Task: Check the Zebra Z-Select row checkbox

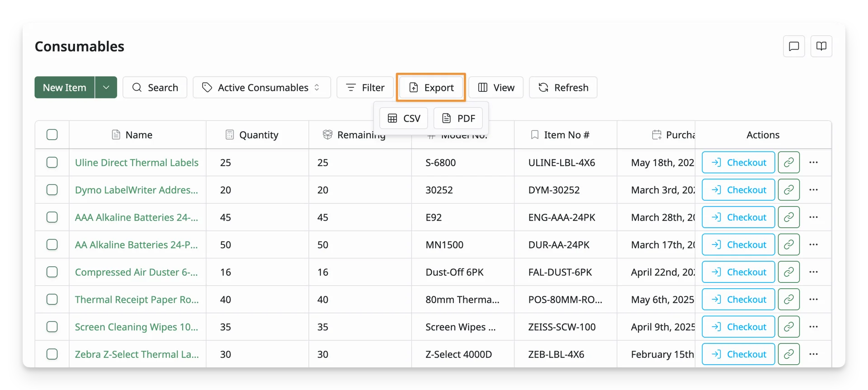Action: [52, 354]
